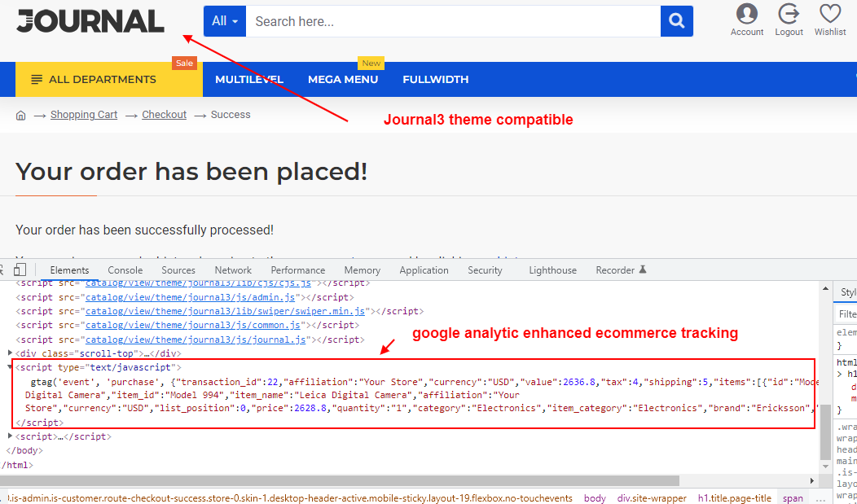The height and width of the screenshot is (504, 857).
Task: Click the Checkout breadcrumb link
Action: pos(164,115)
